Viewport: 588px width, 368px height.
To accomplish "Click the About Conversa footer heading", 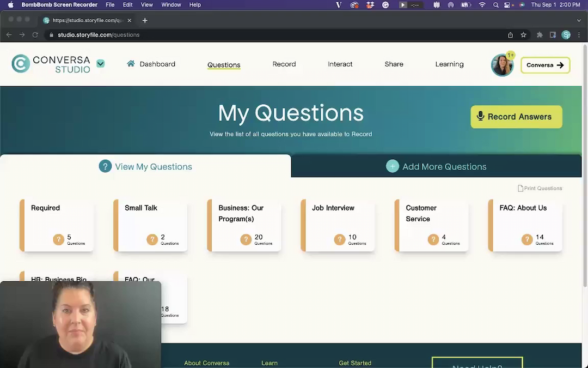I will click(207, 363).
